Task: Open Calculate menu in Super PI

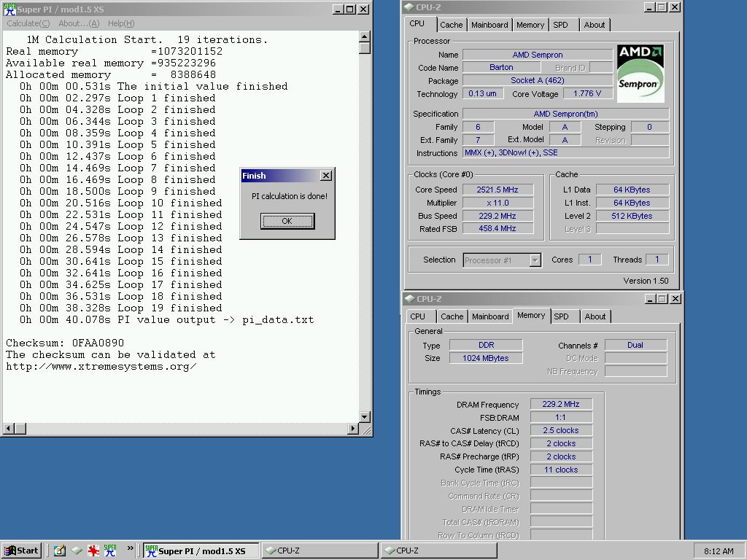Action: click(x=28, y=23)
